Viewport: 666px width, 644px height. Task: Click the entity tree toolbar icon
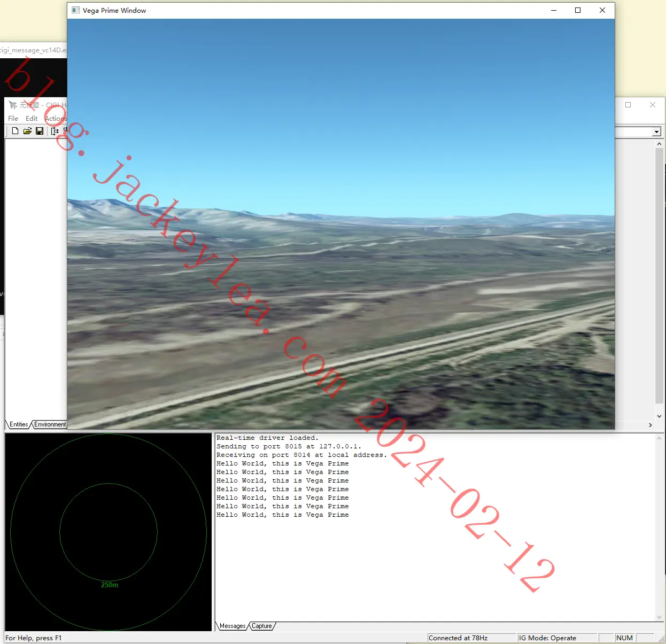tap(55, 131)
